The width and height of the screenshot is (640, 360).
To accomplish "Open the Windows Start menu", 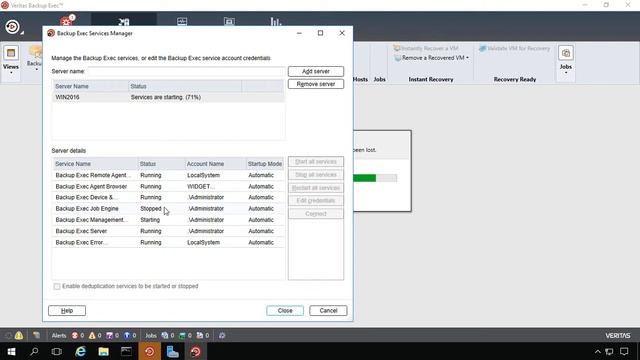I will tap(11, 352).
